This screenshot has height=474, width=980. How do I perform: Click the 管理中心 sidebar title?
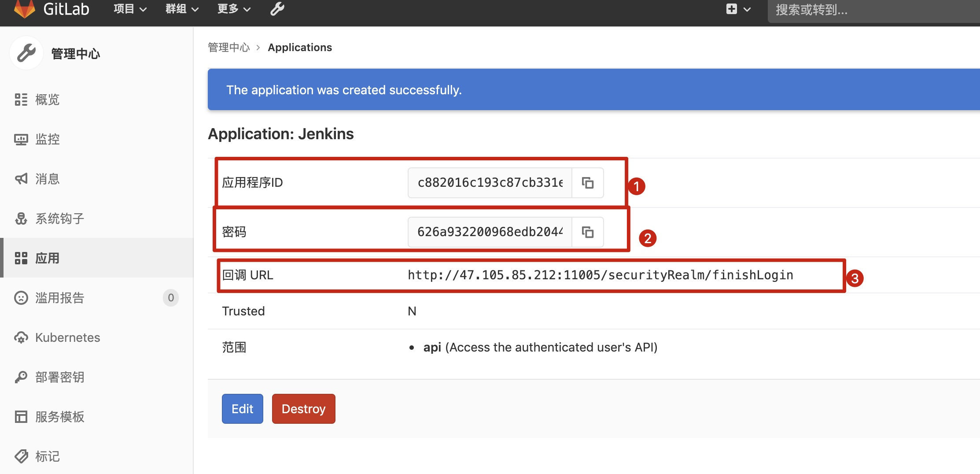pyautogui.click(x=76, y=54)
